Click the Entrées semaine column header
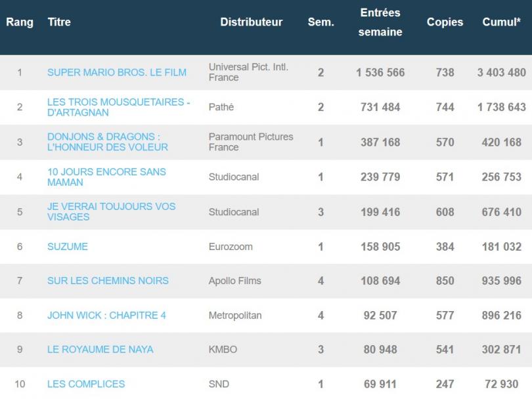Viewport: 532px width, 399px height. pos(380,22)
